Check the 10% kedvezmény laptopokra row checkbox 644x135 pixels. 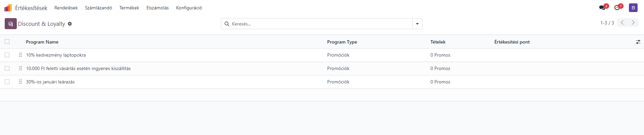pyautogui.click(x=7, y=55)
